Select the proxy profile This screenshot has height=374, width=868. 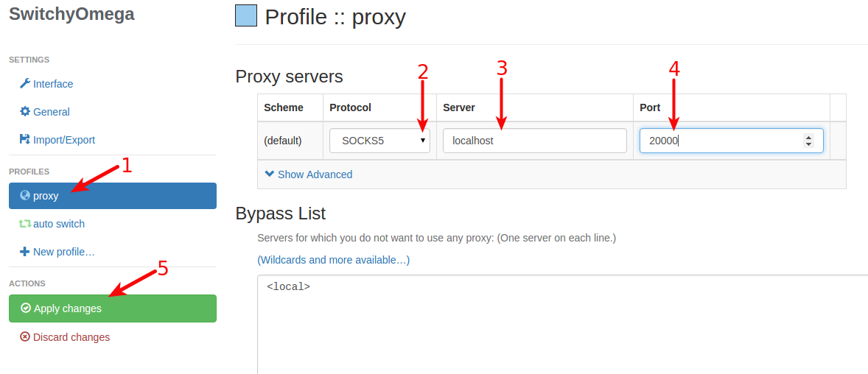click(x=113, y=196)
